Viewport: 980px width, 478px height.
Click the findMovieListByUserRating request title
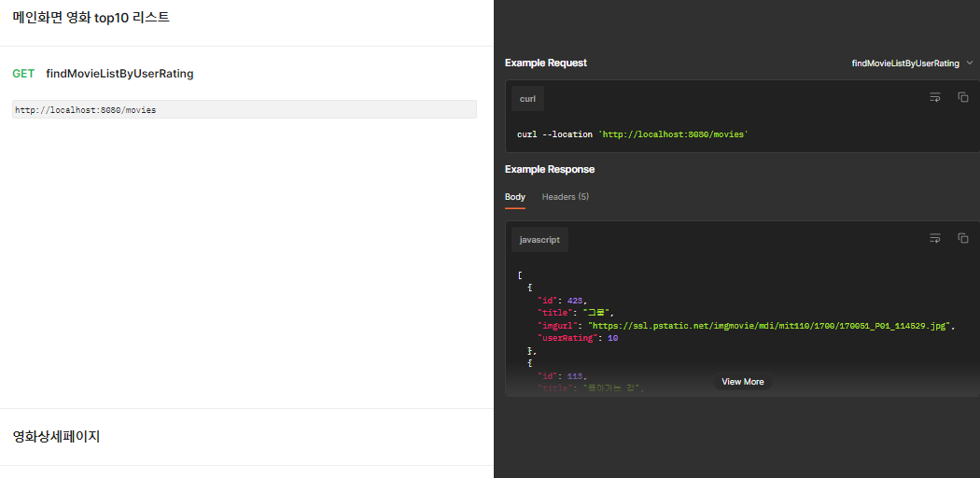tap(120, 74)
